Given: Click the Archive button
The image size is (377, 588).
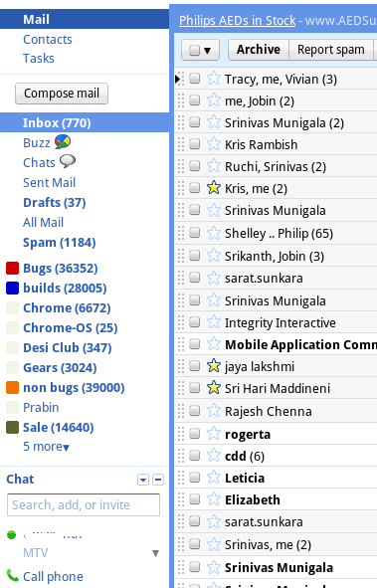Looking at the screenshot, I should coord(259,50).
